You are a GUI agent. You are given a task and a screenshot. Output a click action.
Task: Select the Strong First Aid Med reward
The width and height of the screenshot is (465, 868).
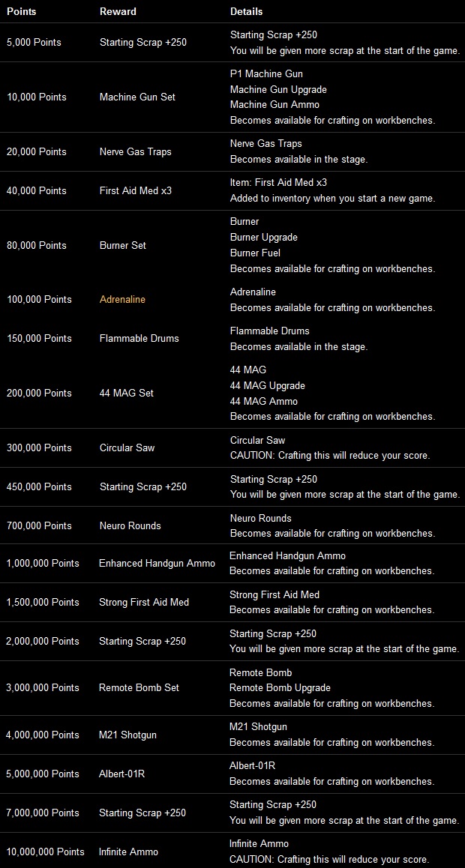pos(143,602)
